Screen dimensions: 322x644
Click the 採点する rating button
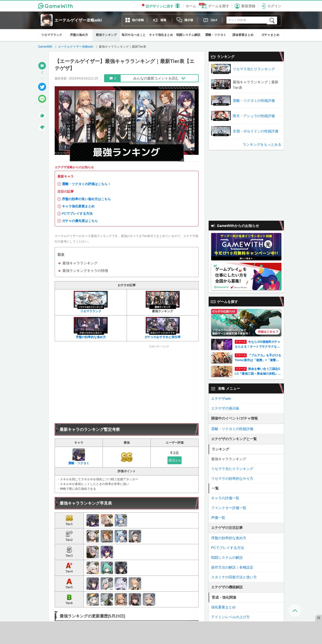point(174,460)
